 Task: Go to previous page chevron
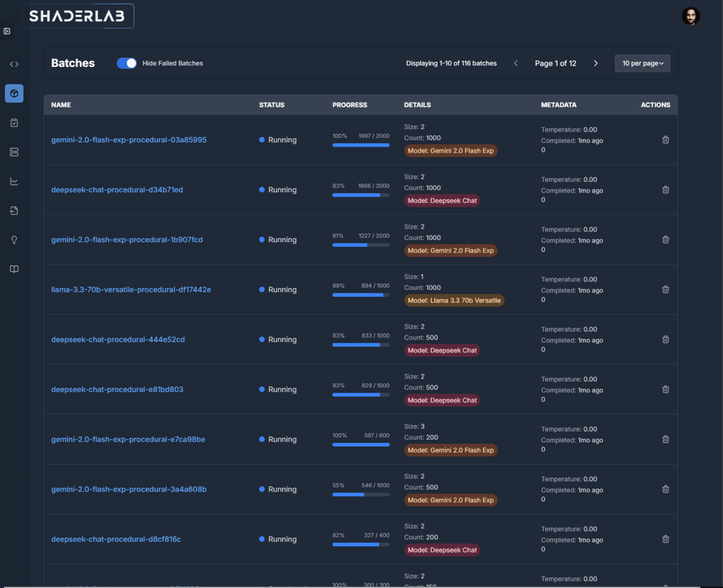tap(516, 63)
